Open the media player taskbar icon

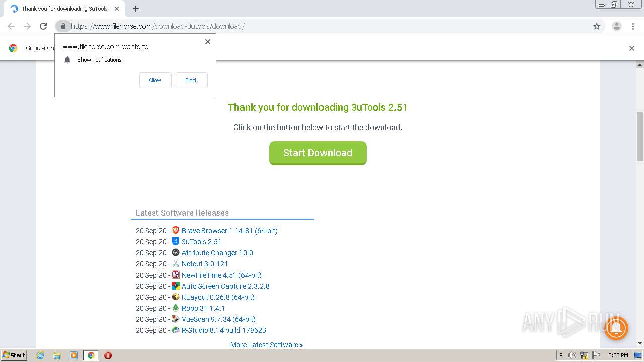point(74,355)
